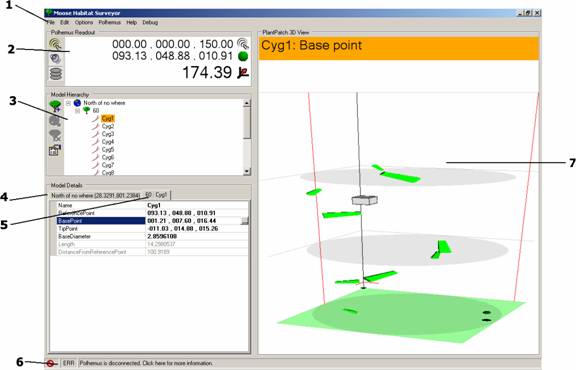Click the hierarchy scrollbar down arrow
Screen dimensions: 576x370
tap(247, 171)
